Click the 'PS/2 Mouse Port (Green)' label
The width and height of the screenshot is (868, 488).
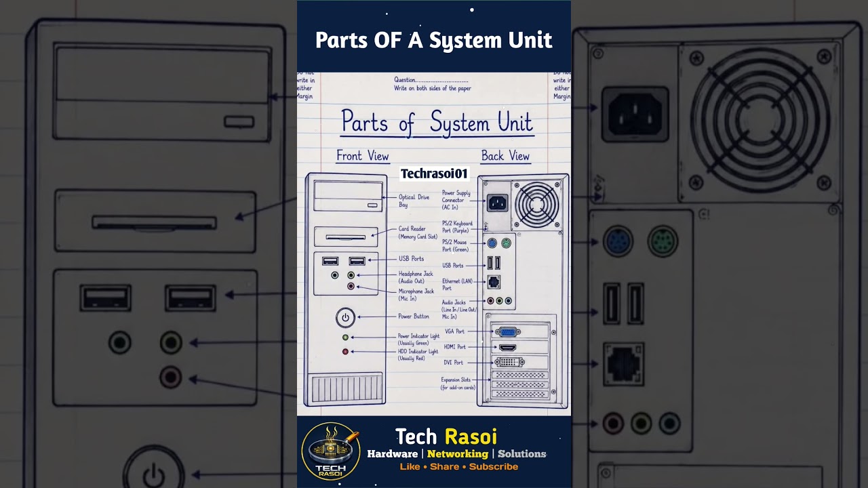pyautogui.click(x=456, y=245)
